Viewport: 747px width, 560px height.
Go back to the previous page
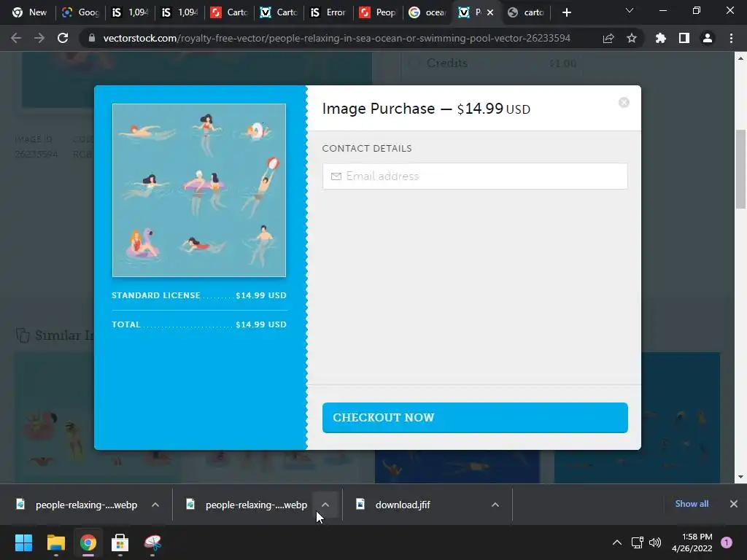(x=16, y=38)
